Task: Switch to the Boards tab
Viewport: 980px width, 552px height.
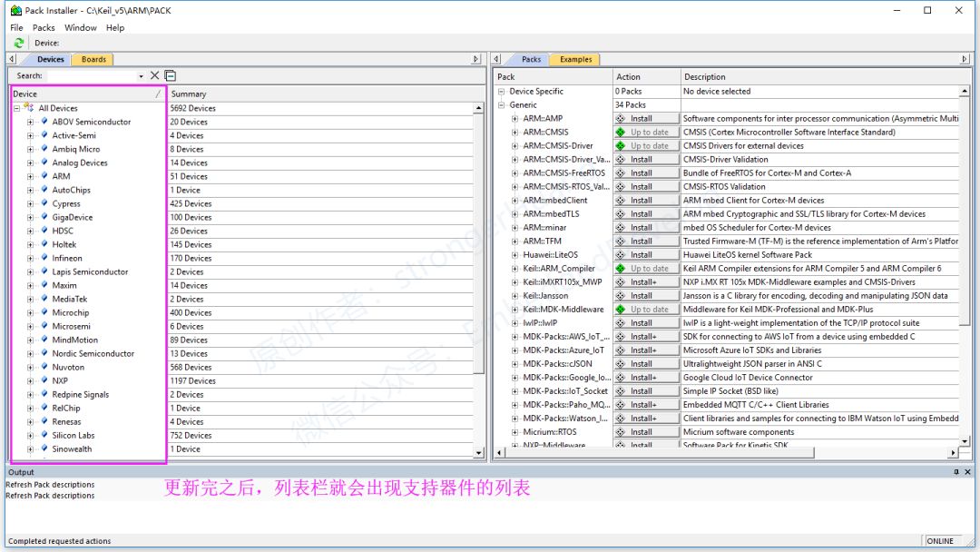Action: point(93,59)
